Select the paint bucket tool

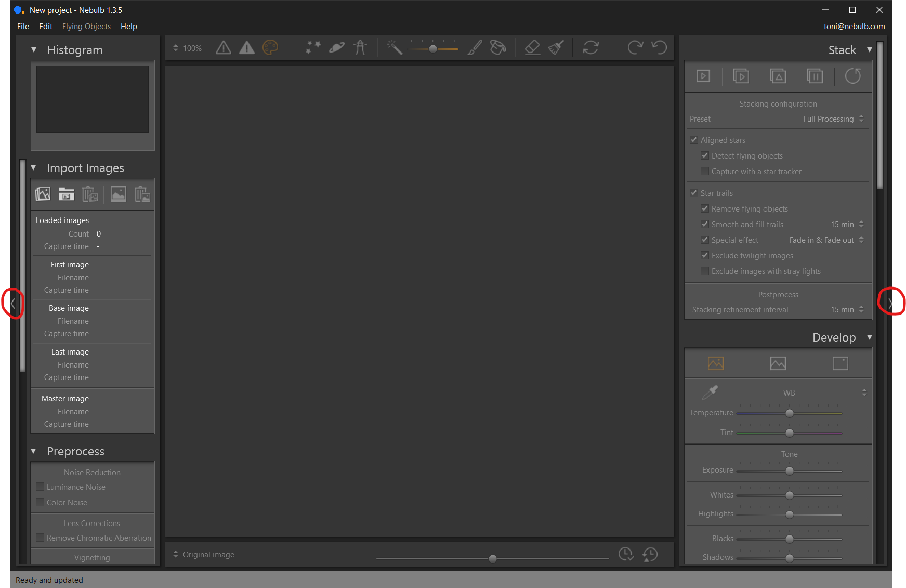(x=498, y=48)
